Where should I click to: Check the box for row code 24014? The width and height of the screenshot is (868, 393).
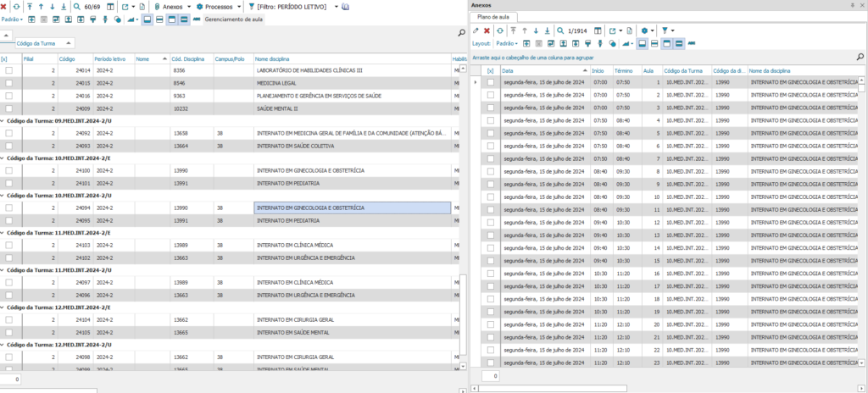coord(9,71)
